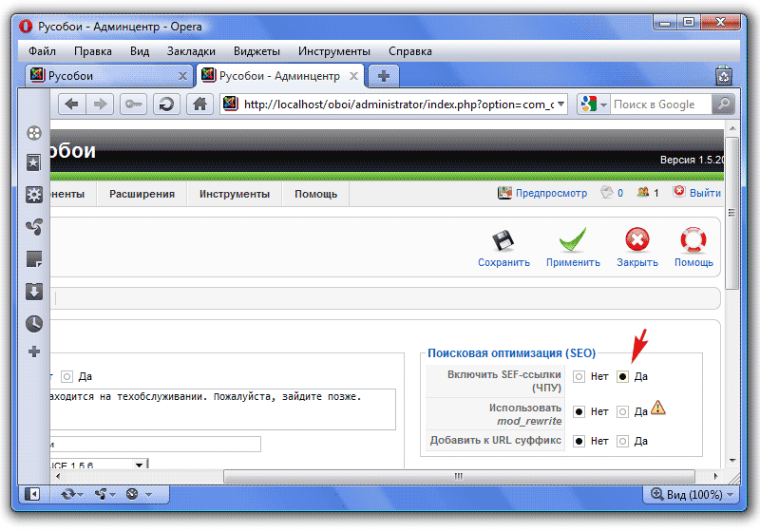Go to the browser home page
Viewport: 760px width, 532px height.
(x=199, y=104)
